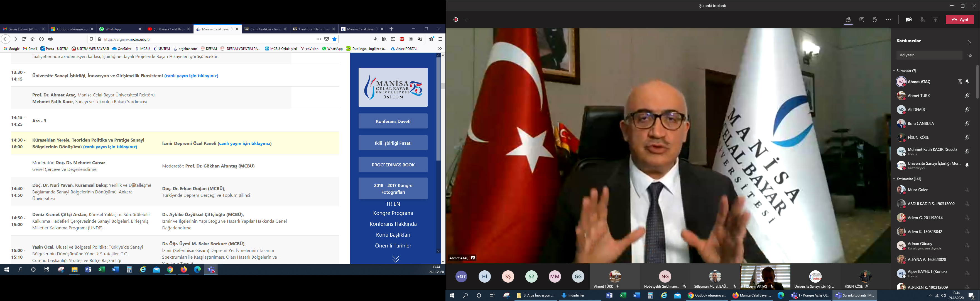Copy meeting join link icon
Screen dimensions: 980x301
coord(970,55)
